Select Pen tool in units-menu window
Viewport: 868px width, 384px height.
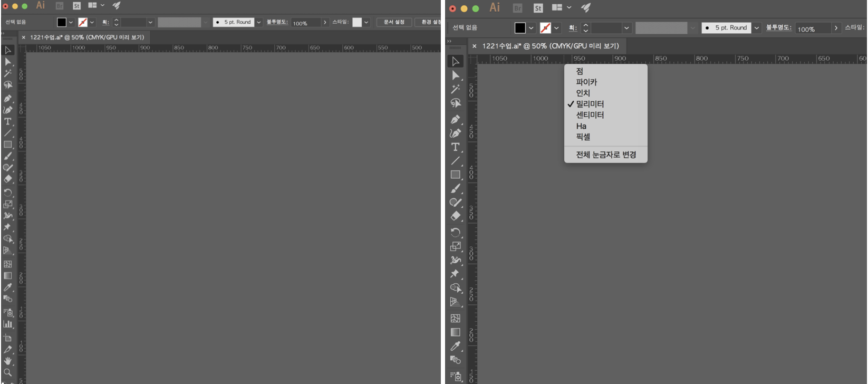(456, 119)
